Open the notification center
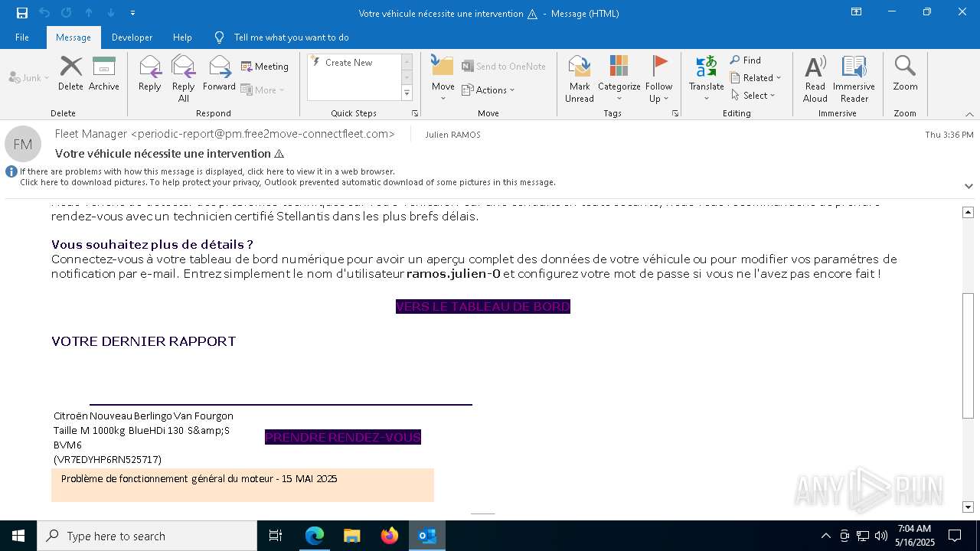 click(x=955, y=536)
